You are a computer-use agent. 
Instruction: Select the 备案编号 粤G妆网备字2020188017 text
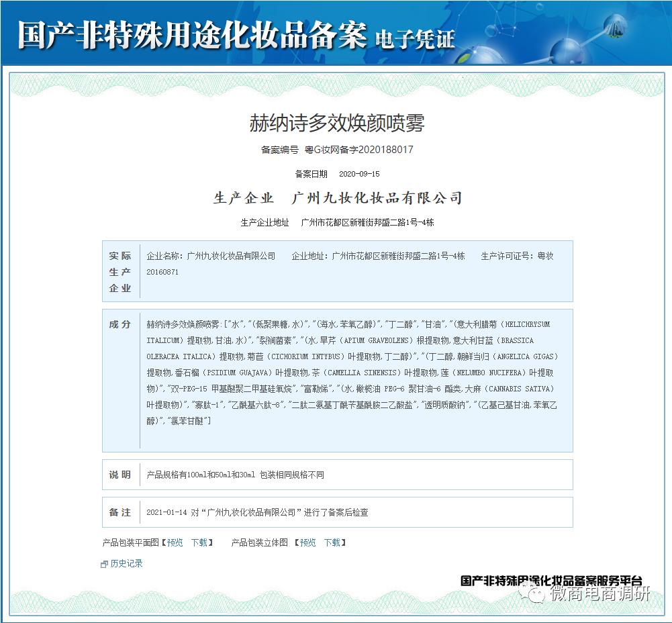334,150
